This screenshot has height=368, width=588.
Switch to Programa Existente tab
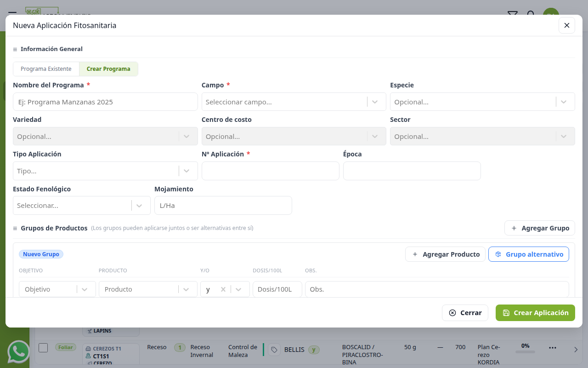click(x=46, y=69)
